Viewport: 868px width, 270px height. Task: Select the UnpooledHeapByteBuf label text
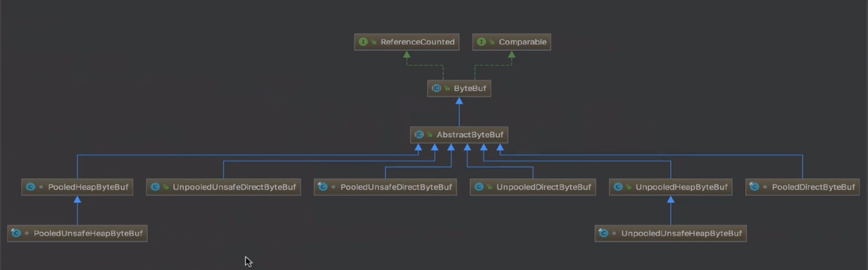click(681, 187)
